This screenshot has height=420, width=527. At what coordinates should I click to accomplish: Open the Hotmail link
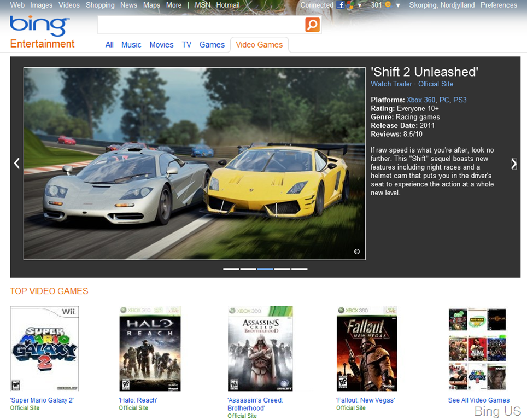(228, 5)
